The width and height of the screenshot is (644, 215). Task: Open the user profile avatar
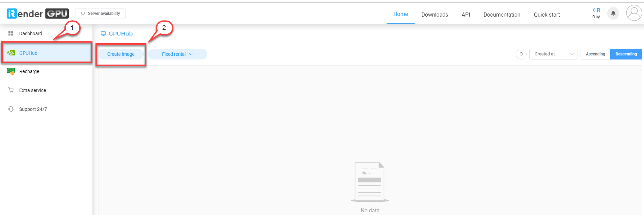pyautogui.click(x=634, y=13)
